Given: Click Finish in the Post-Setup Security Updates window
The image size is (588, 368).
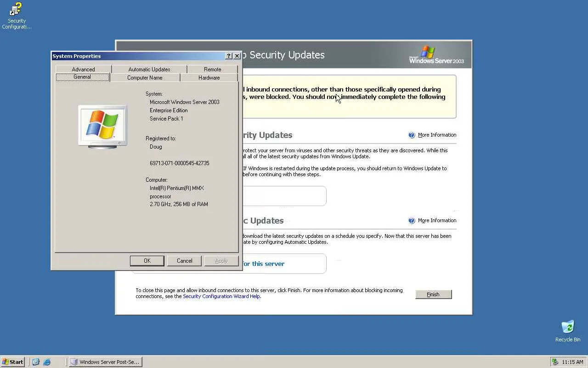Looking at the screenshot, I should (433, 294).
